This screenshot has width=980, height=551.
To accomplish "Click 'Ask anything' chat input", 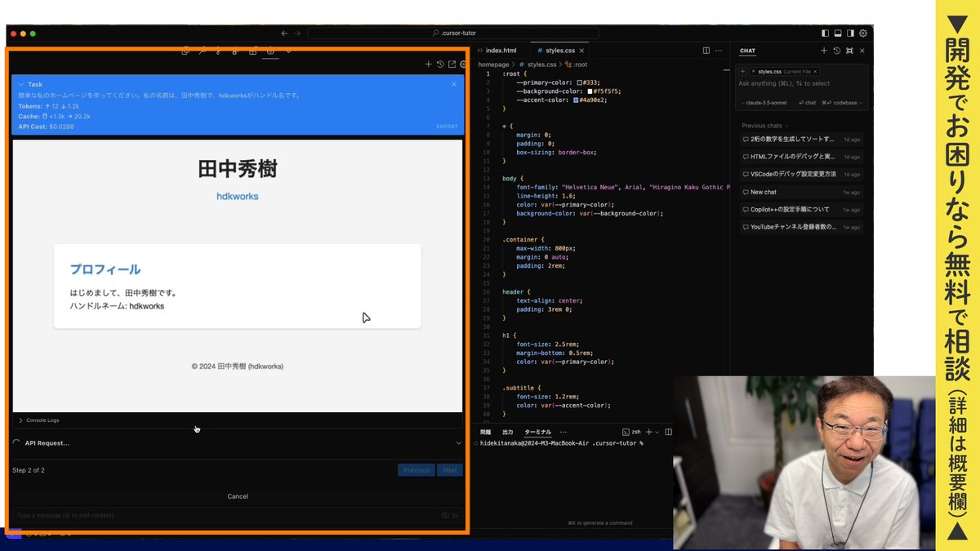I will (x=800, y=83).
